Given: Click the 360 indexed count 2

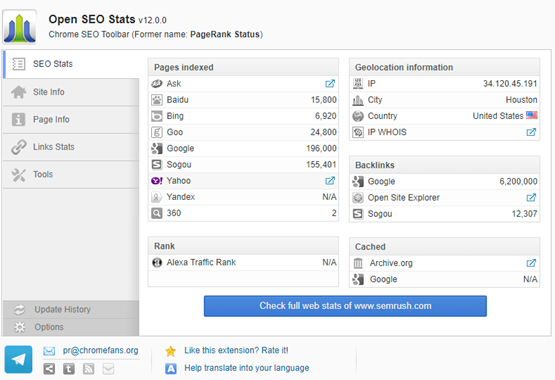Looking at the screenshot, I should pyautogui.click(x=334, y=213).
